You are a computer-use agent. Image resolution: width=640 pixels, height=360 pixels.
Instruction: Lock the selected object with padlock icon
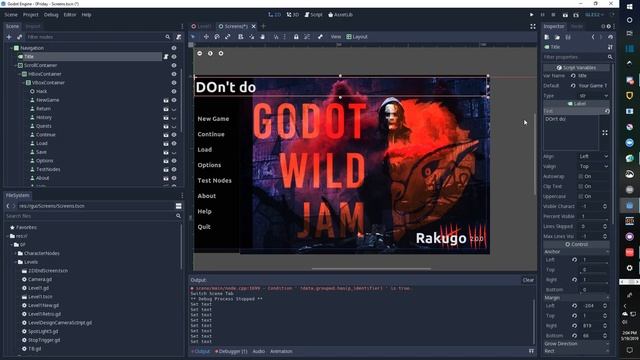(296, 37)
